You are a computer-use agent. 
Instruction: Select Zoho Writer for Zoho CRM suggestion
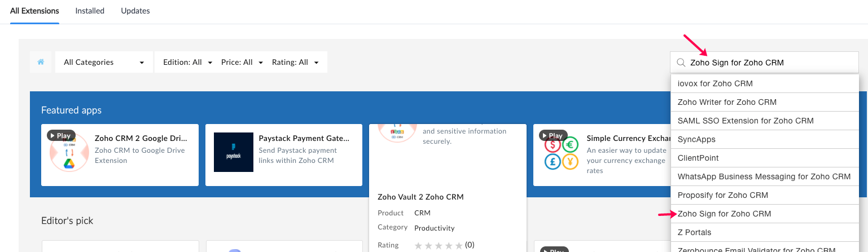(765, 102)
